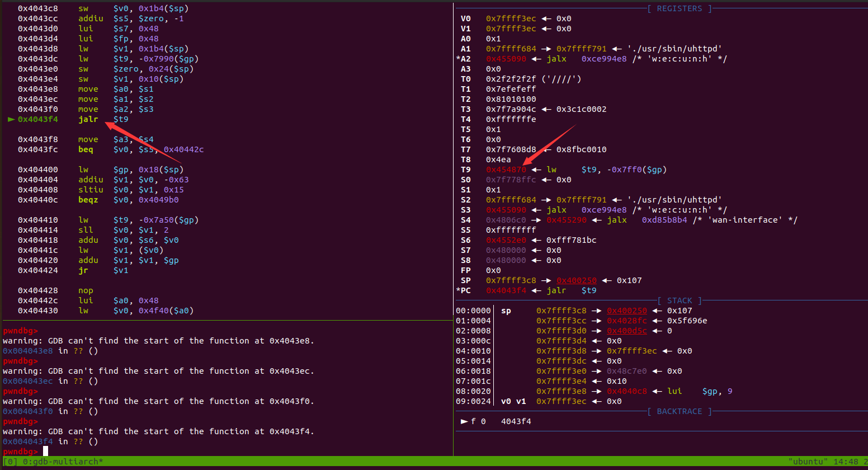Select T2 value 0x81010100
This screenshot has height=470, width=868.
[511, 99]
